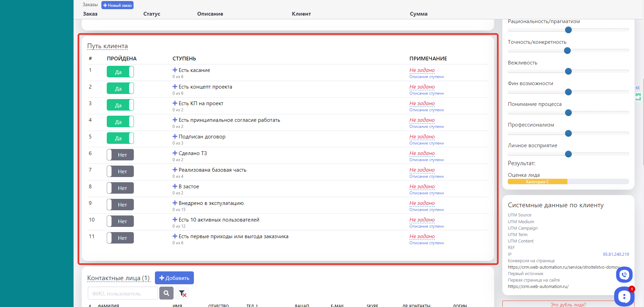Switch step 11 toggle from Нет

coord(120,238)
